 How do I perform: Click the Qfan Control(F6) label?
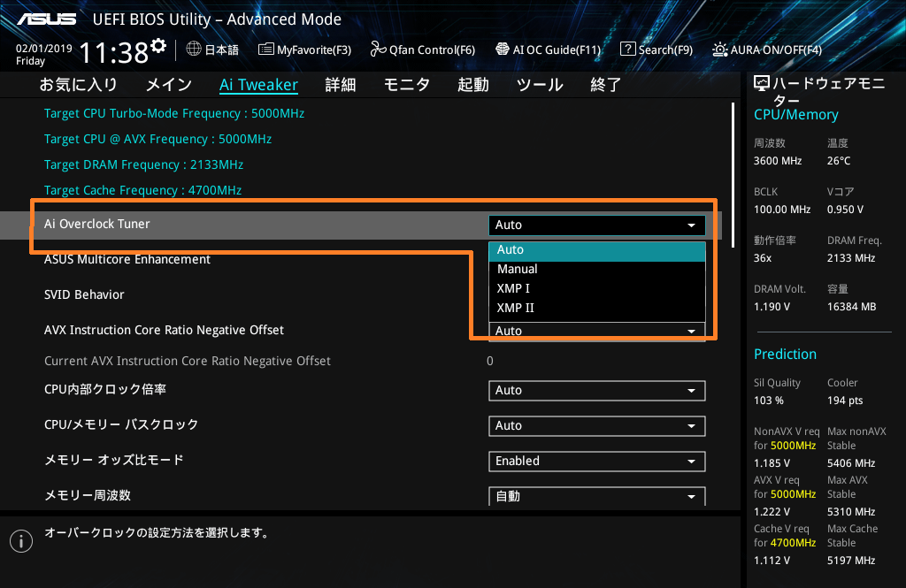[x=432, y=50]
